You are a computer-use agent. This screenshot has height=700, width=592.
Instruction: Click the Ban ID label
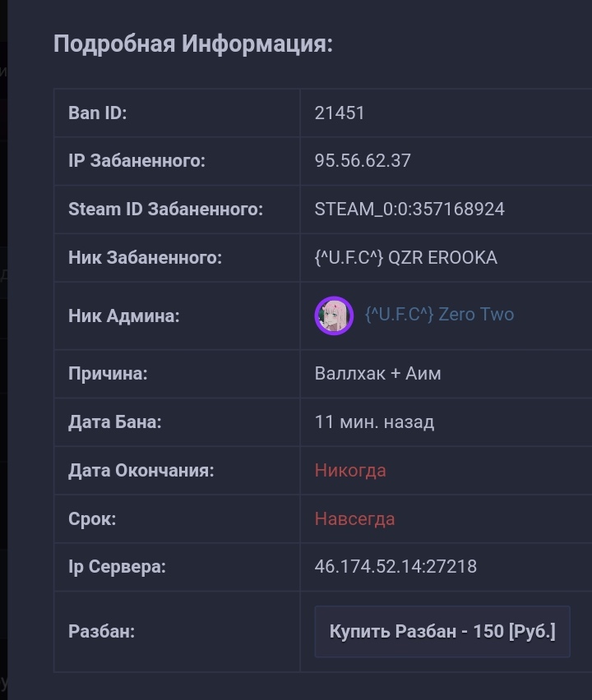coord(97,113)
